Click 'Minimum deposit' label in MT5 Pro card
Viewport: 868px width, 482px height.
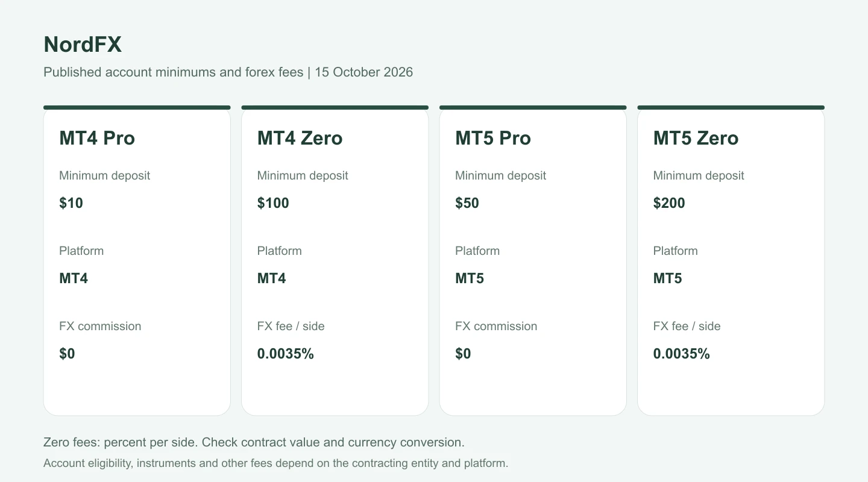point(500,176)
